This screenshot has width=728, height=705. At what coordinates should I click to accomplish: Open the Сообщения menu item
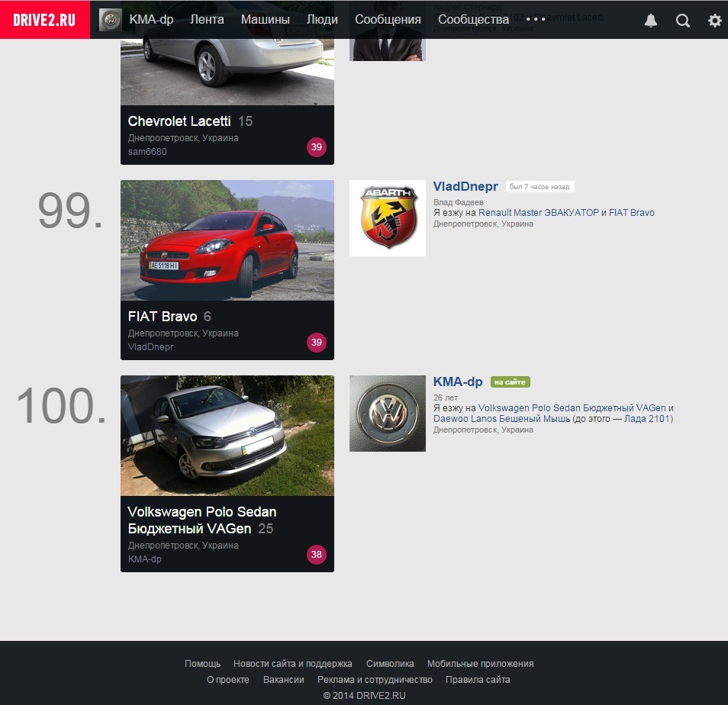[388, 20]
